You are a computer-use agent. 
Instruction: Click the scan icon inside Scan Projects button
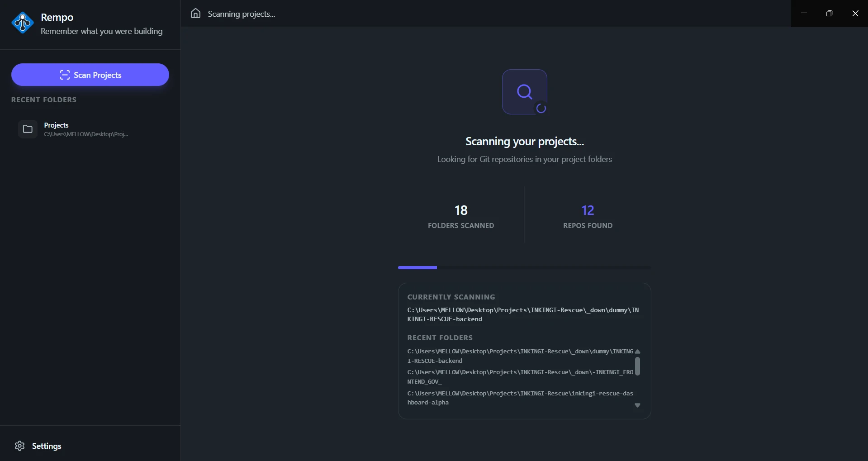(x=65, y=75)
